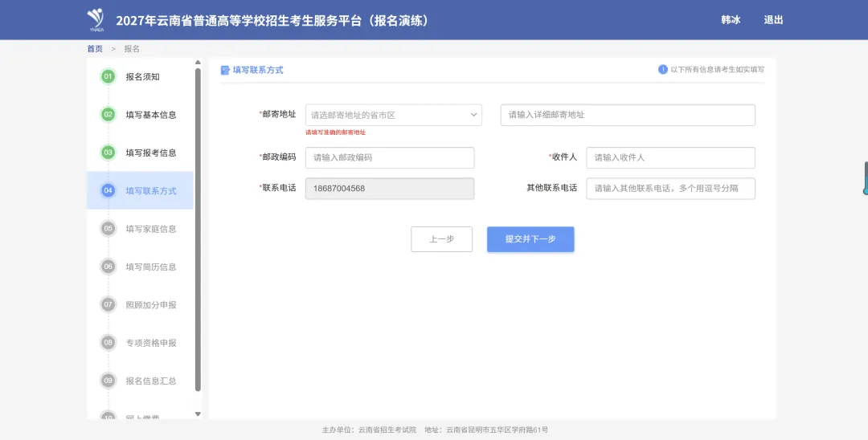The width and height of the screenshot is (868, 440).
Task: Go to 填写家庭信息 step
Action: coord(140,229)
